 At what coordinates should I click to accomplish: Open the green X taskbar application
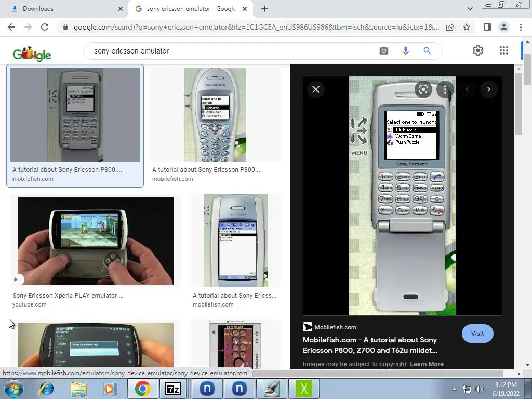[x=303, y=389]
